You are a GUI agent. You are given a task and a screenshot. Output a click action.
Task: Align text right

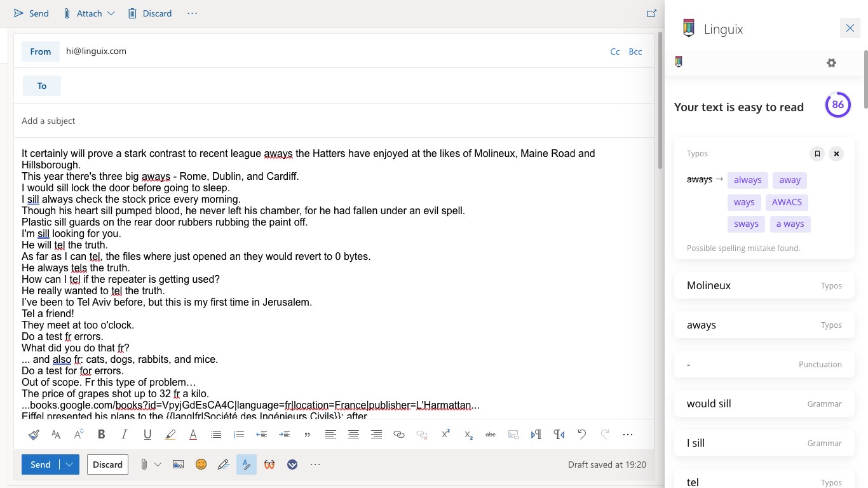click(x=376, y=435)
